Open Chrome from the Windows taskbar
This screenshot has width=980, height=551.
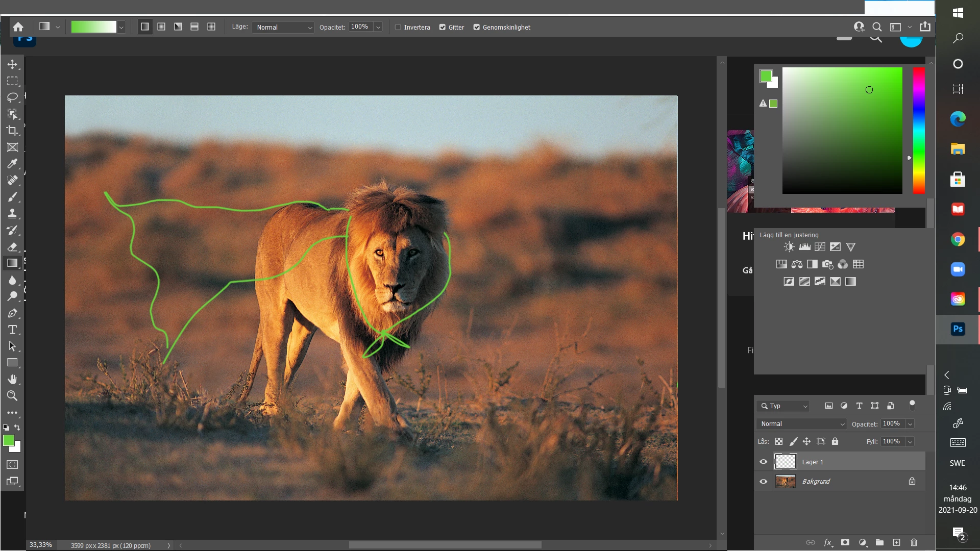point(958,239)
